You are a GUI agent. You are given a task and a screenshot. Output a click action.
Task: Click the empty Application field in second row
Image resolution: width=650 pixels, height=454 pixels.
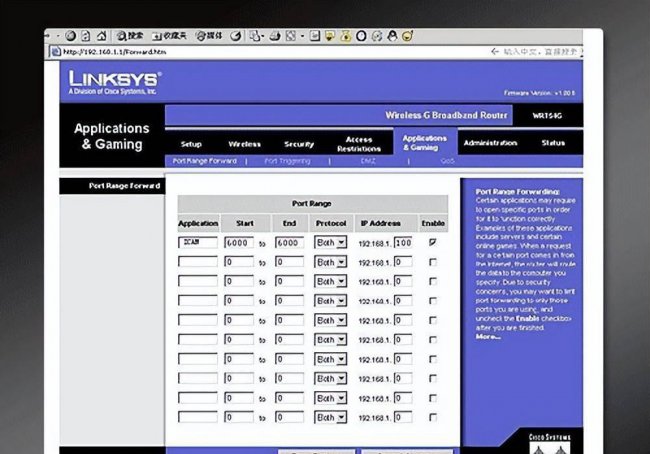click(x=198, y=262)
